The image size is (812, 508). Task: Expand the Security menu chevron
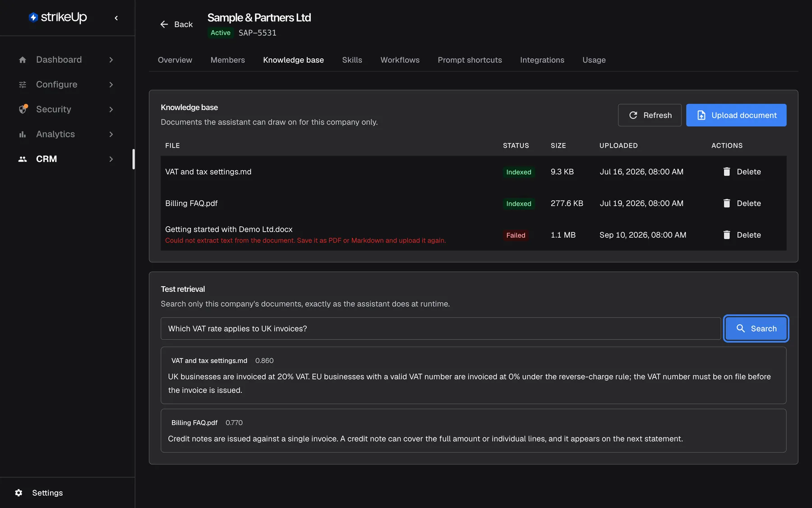(111, 109)
